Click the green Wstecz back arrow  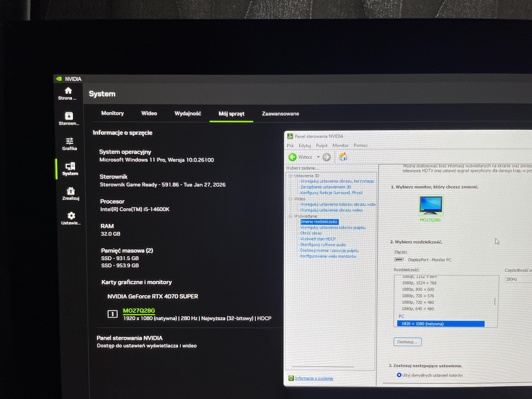click(x=293, y=157)
